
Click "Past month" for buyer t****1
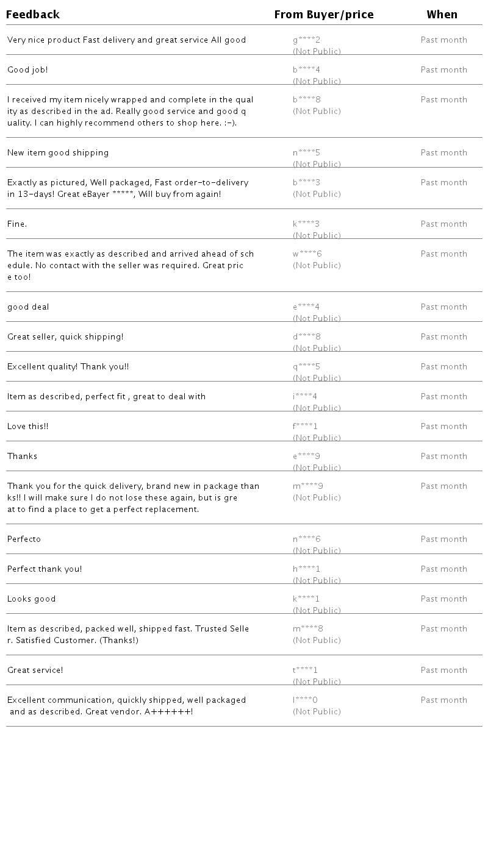[x=443, y=671]
